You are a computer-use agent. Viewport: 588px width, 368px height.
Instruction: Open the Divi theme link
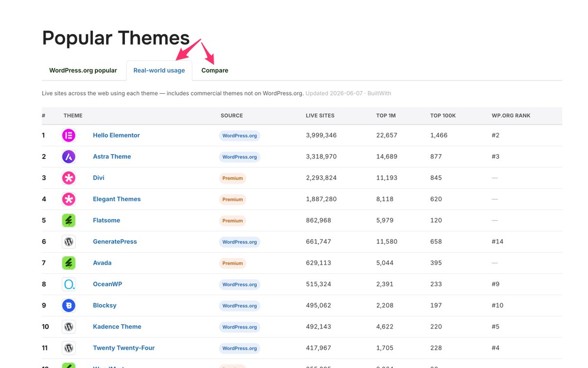coord(99,178)
